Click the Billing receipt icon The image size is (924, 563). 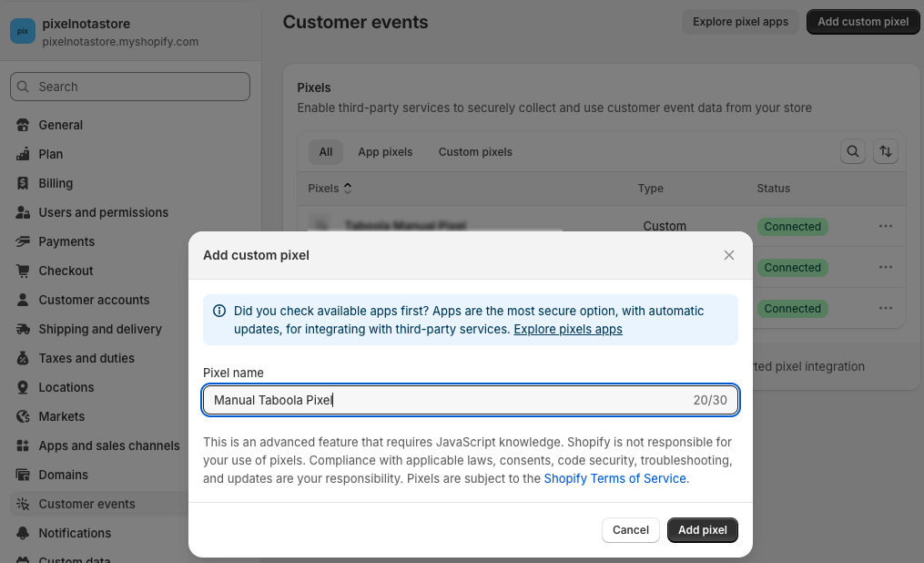point(23,183)
